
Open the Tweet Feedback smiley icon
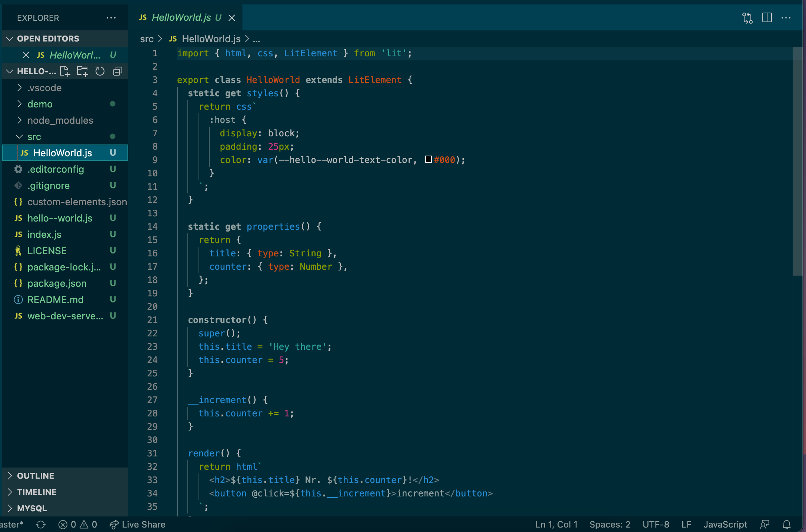point(765,524)
